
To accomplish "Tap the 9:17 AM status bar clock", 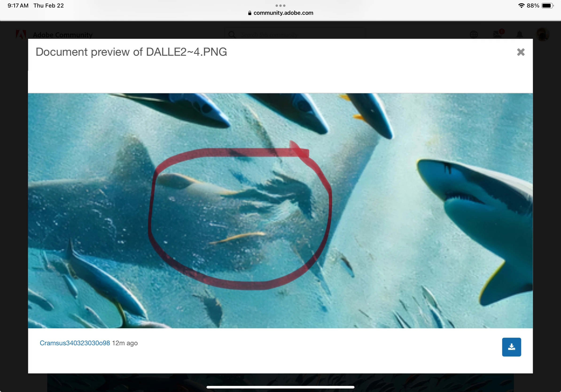I will click(18, 6).
